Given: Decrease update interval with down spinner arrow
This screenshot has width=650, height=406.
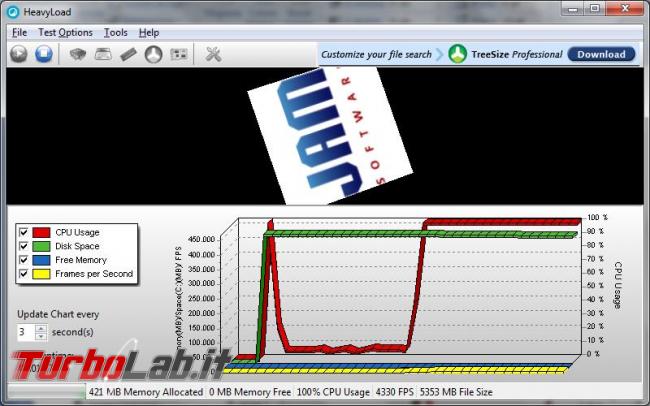Looking at the screenshot, I should pos(41,336).
